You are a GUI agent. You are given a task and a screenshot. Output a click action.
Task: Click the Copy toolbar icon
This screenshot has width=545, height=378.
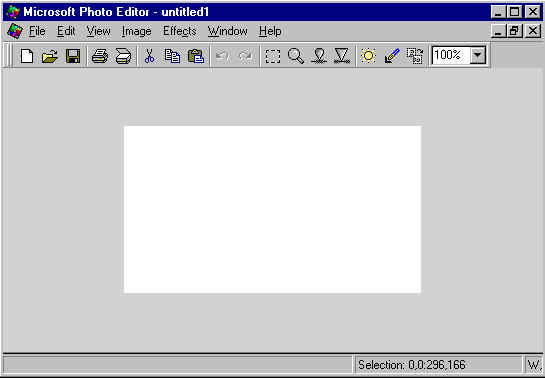pos(172,56)
